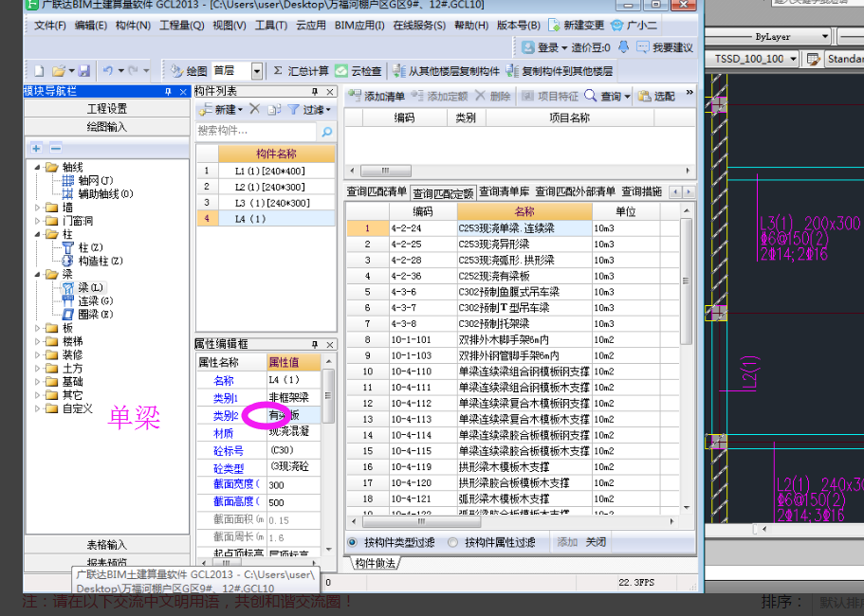
Task: Pin the 模块导航栏 panel
Action: (168, 91)
